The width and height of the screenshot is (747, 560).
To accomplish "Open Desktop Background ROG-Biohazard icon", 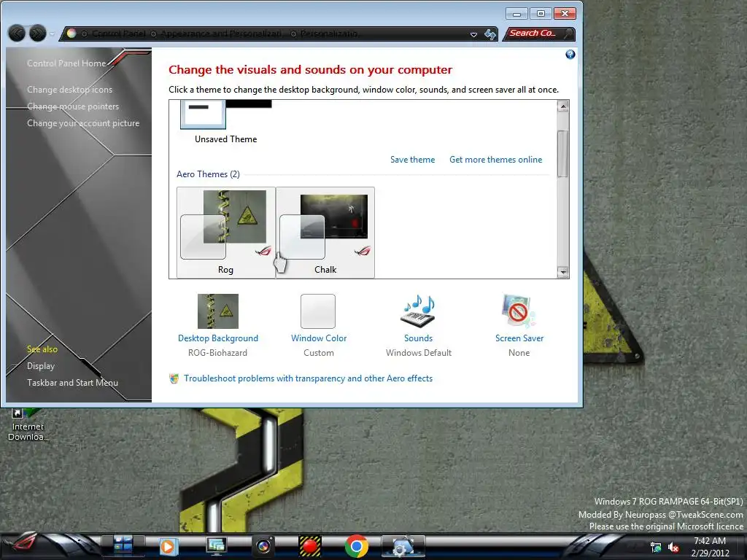I will coord(218,311).
